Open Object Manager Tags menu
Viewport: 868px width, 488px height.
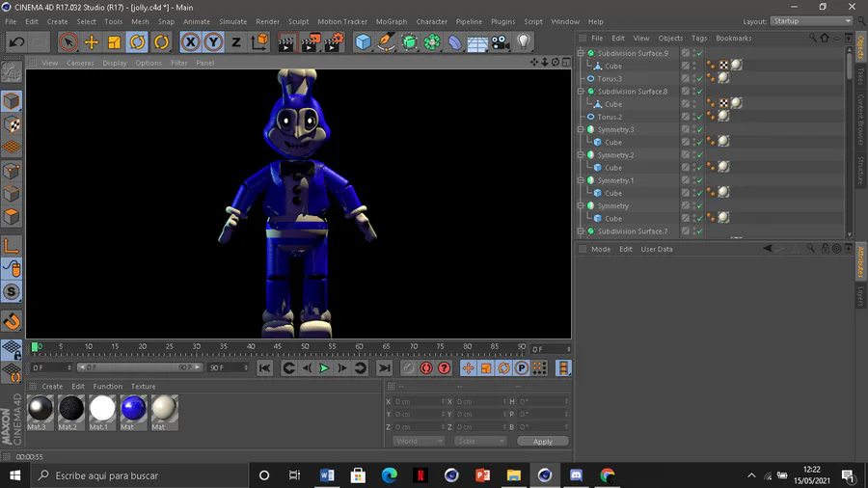[699, 39]
